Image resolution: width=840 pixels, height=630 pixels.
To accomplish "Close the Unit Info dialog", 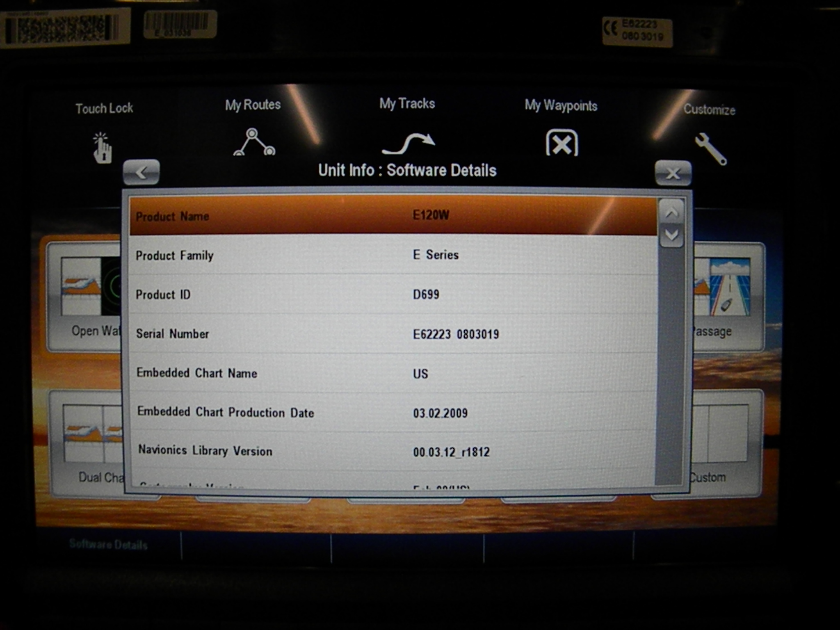I will coord(673,173).
